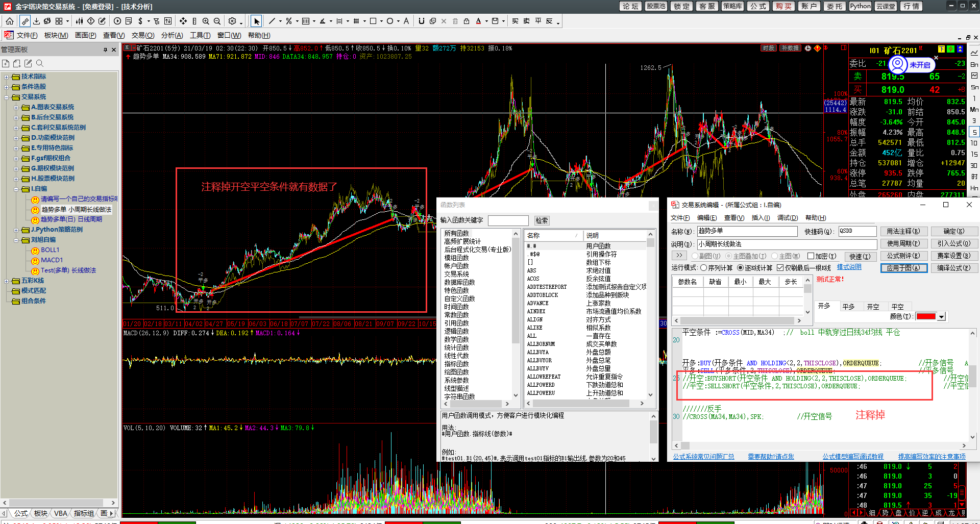The height and width of the screenshot is (524, 980).
Task: Click the four-arrow move toolbar icon
Action: click(183, 21)
